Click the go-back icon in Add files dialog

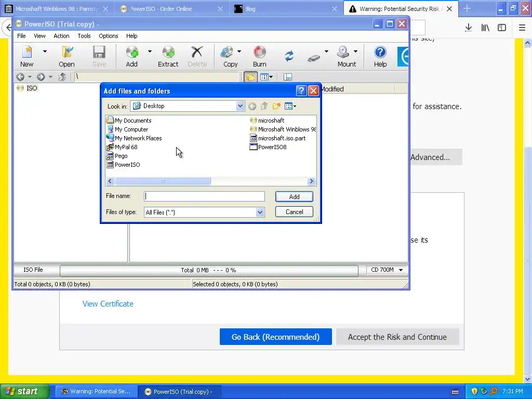(x=252, y=107)
